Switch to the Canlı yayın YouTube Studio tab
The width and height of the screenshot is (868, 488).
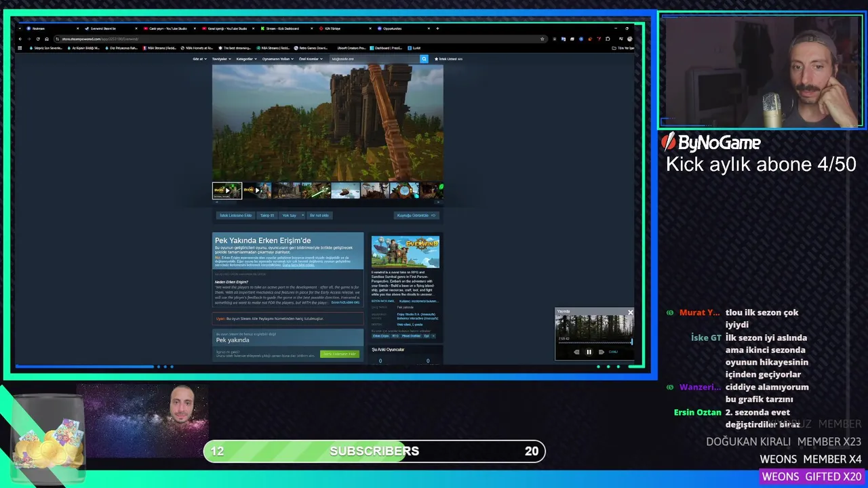169,28
